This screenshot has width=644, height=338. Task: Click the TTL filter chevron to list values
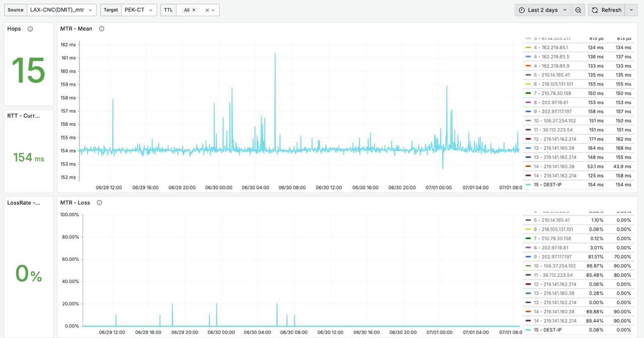(213, 10)
